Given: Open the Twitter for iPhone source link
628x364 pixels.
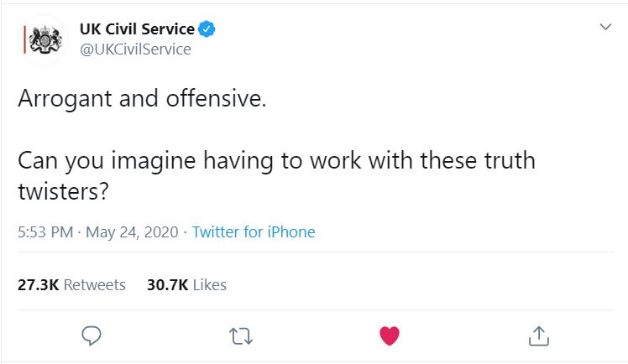Looking at the screenshot, I should point(254,231).
